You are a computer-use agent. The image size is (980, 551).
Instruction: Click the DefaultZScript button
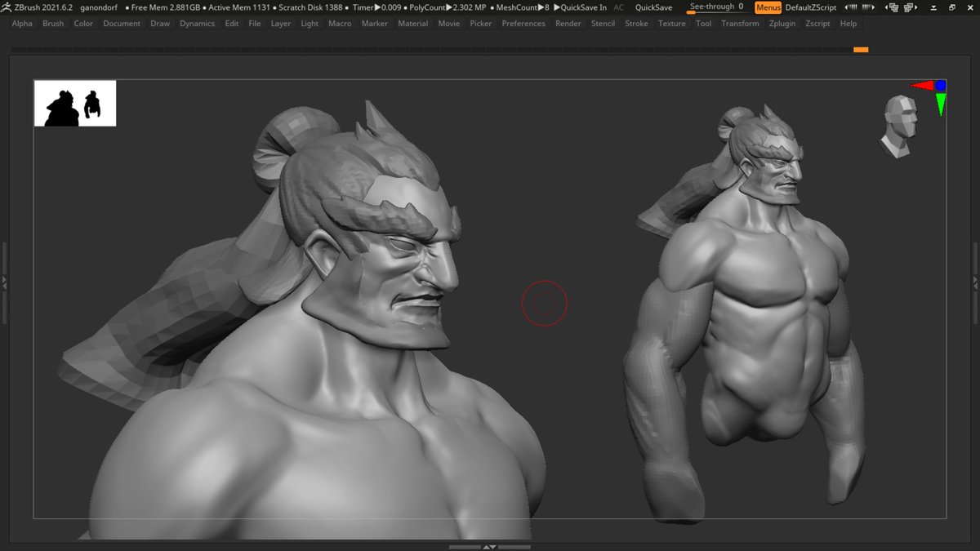pyautogui.click(x=810, y=7)
